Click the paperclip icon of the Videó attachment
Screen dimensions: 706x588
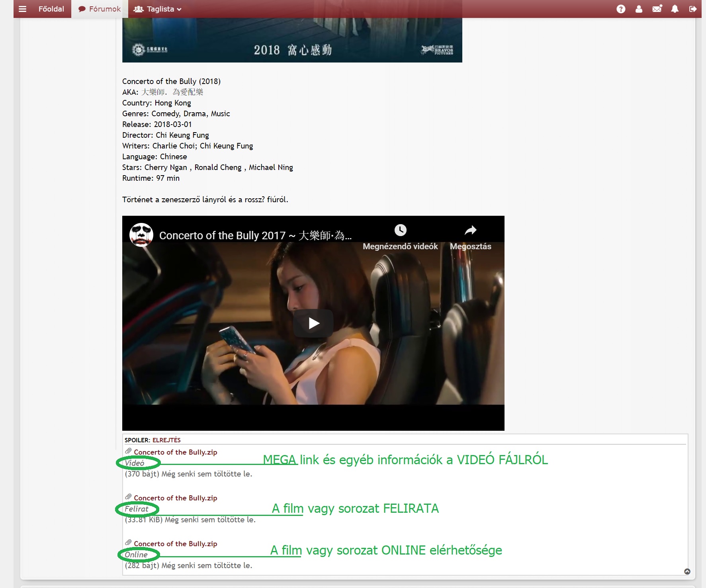[128, 451]
